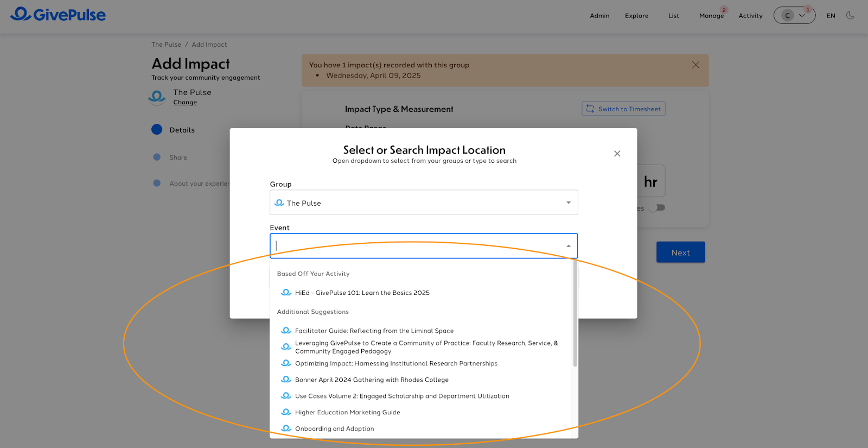The width and height of the screenshot is (868, 448).
Task: Click the About your experience step circle
Action: tap(157, 183)
